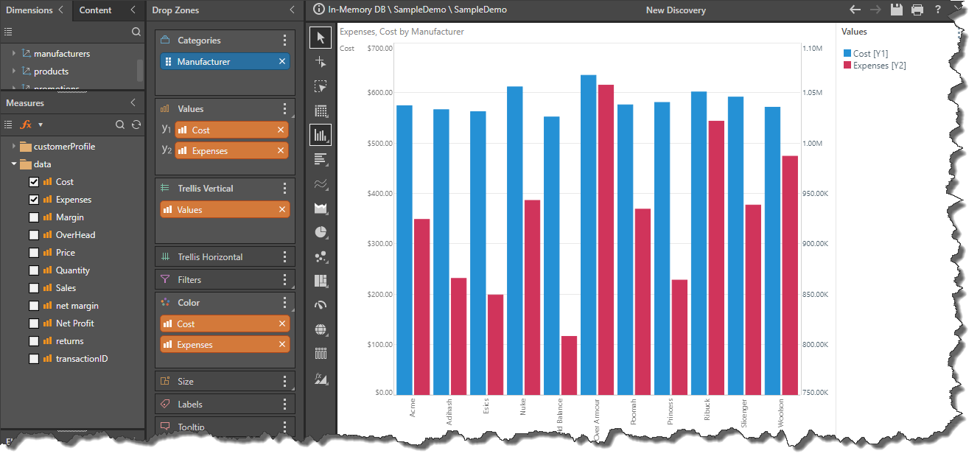Uncheck the Cost measure checkbox

(x=34, y=182)
